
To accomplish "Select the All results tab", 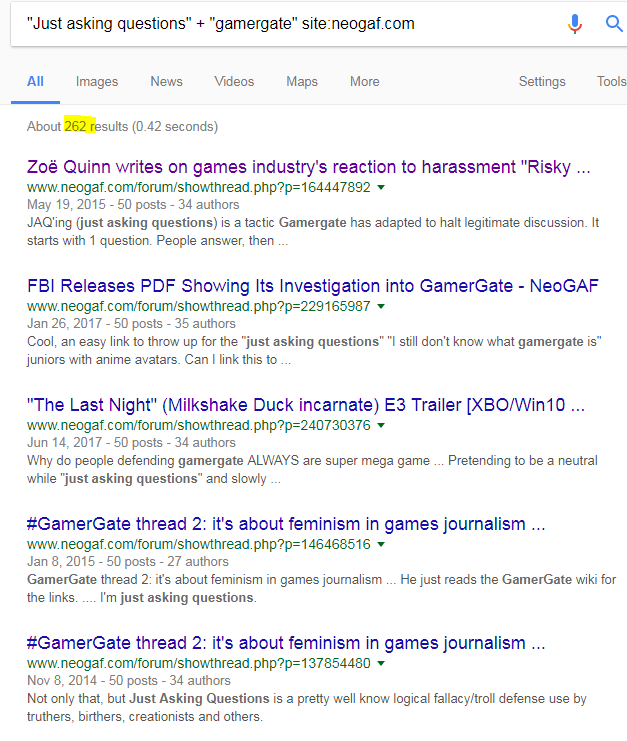I will click(x=35, y=81).
